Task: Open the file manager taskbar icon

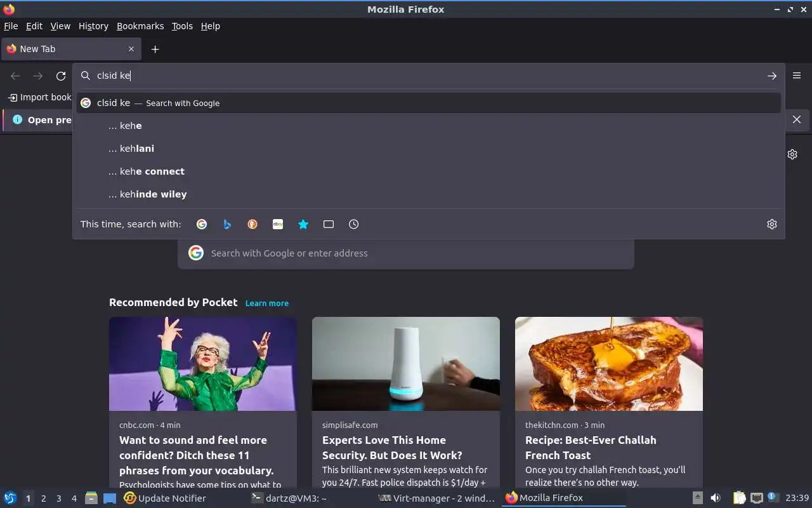Action: [x=91, y=498]
